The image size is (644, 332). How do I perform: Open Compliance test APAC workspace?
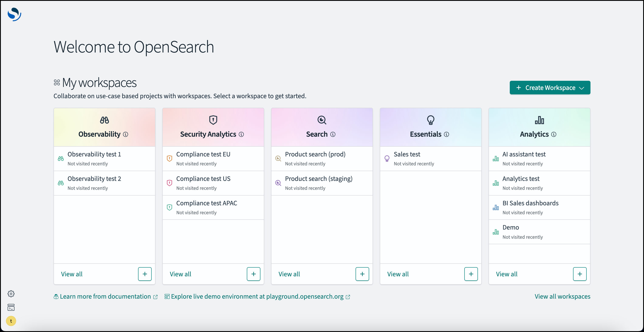(206, 203)
